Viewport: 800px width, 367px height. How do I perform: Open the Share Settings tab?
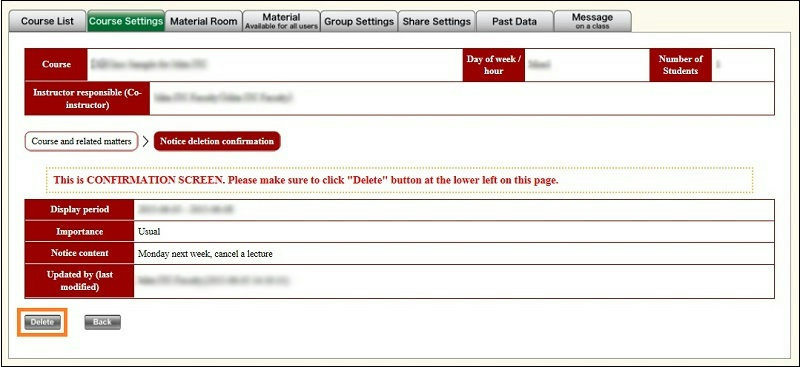point(437,21)
